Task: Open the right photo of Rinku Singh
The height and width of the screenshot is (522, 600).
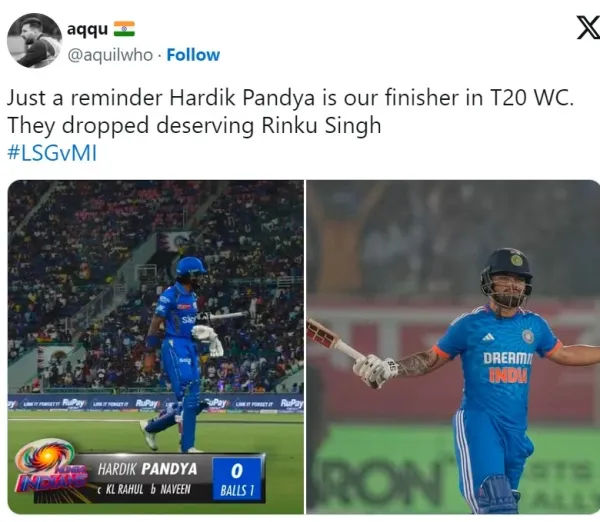Action: (x=453, y=347)
